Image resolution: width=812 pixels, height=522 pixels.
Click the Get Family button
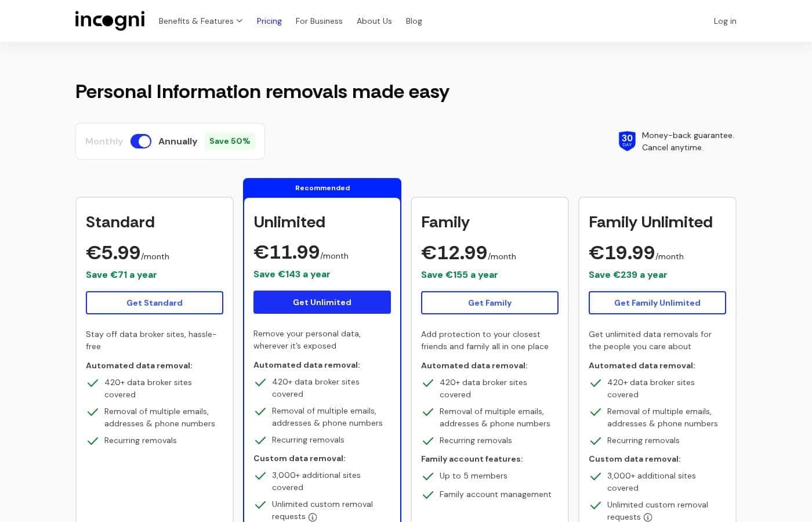pyautogui.click(x=490, y=303)
